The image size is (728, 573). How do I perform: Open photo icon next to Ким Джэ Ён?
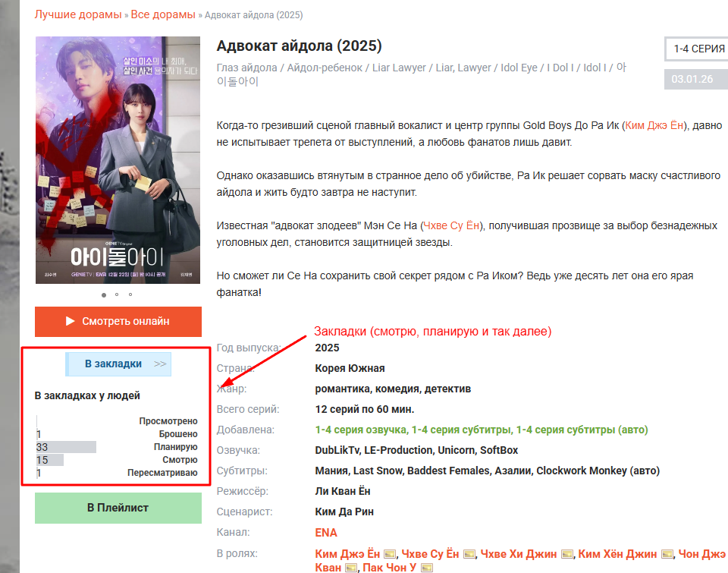point(390,554)
